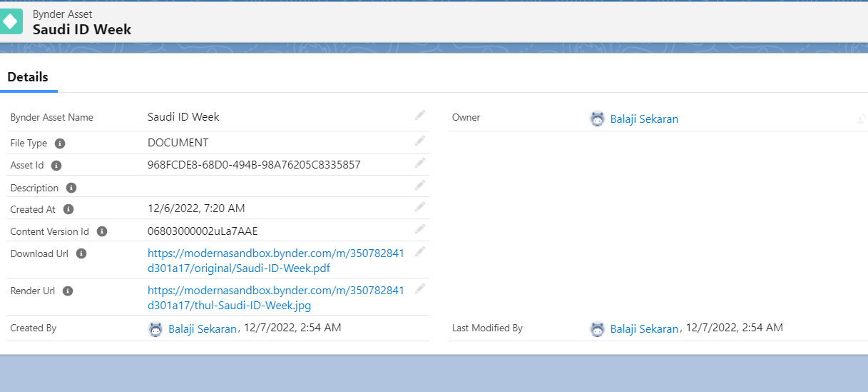
Task: Click the Change Owner icon
Action: (x=861, y=119)
